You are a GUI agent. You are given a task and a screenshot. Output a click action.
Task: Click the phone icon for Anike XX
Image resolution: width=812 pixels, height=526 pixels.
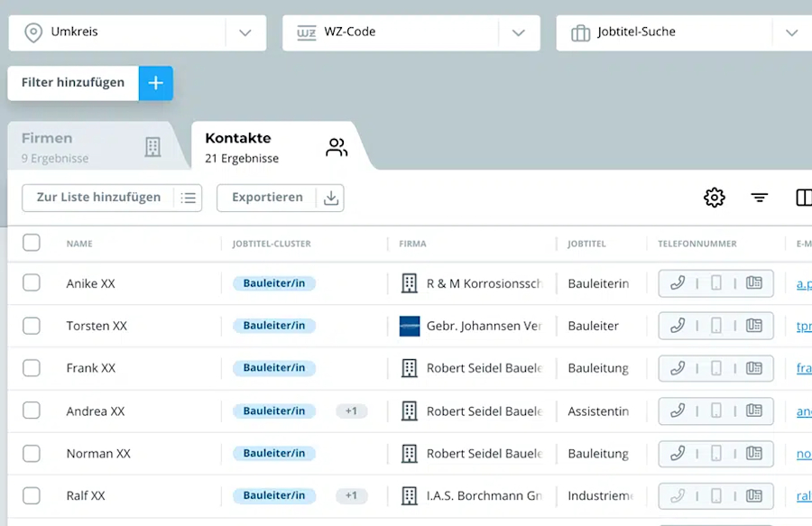(678, 282)
